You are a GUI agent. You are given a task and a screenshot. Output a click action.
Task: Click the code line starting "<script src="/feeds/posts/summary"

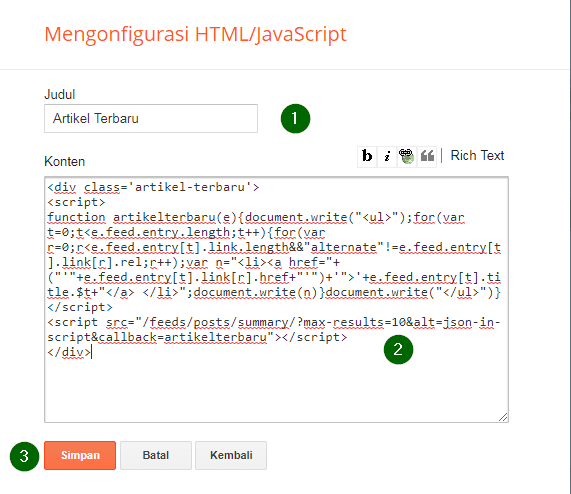point(274,322)
